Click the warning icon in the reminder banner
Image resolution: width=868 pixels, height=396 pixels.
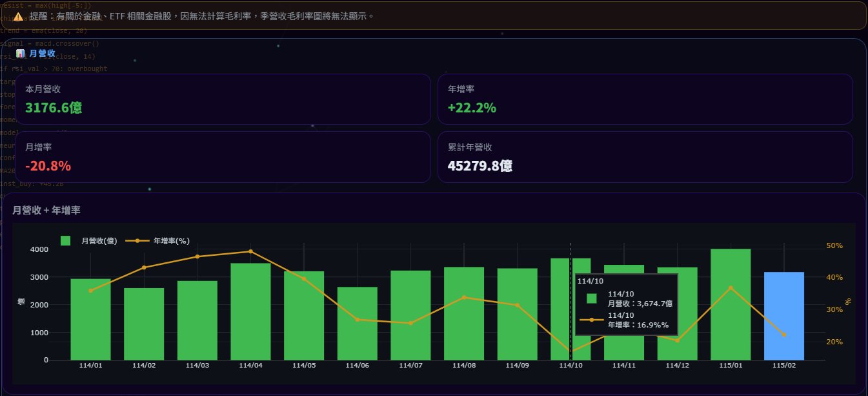[x=18, y=16]
